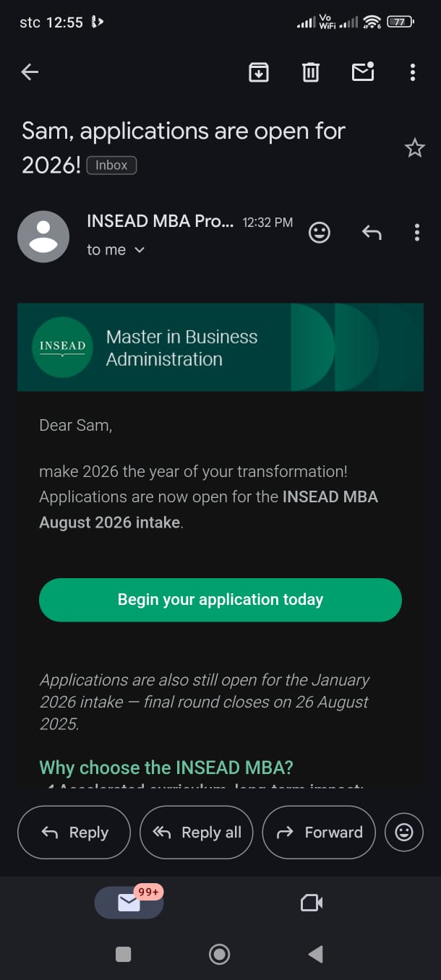
Task: Open the Inbox label
Action: click(x=111, y=166)
